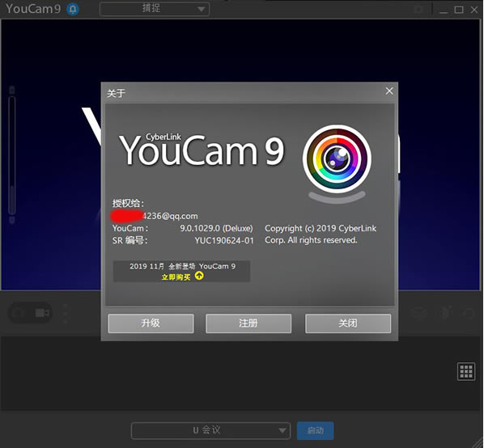
Task: Click the zoom-in button above the zoom slider
Action: (12, 90)
